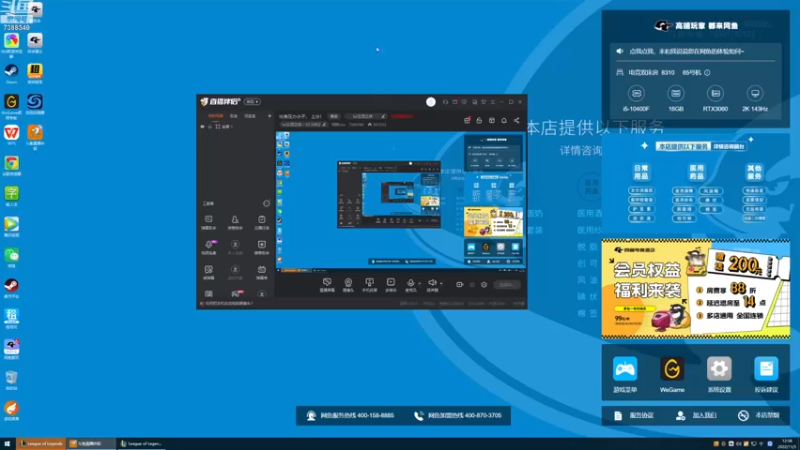Switch to first League of Legends taskbar item

pos(41,443)
